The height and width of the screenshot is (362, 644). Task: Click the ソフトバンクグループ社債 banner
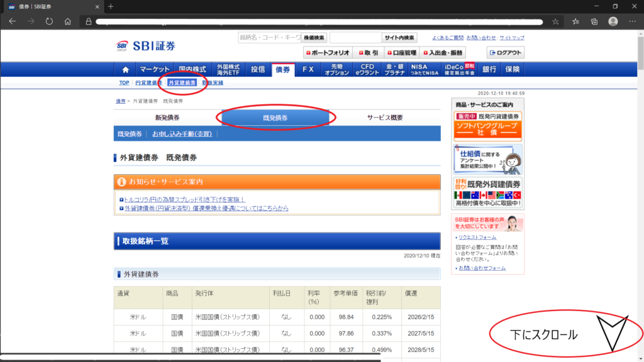coord(488,126)
